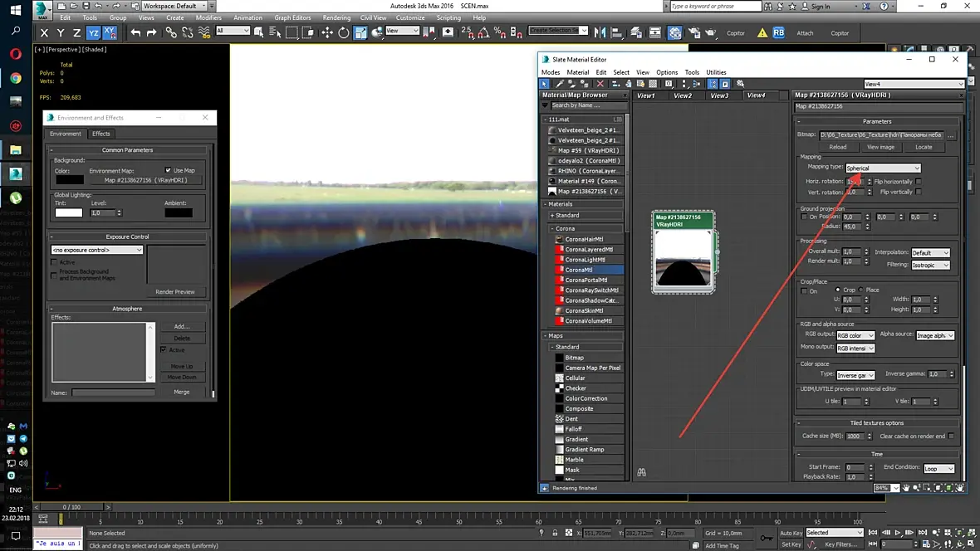This screenshot has width=980, height=551.
Task: Open Chrome from the Windows taskbar
Action: 15,78
